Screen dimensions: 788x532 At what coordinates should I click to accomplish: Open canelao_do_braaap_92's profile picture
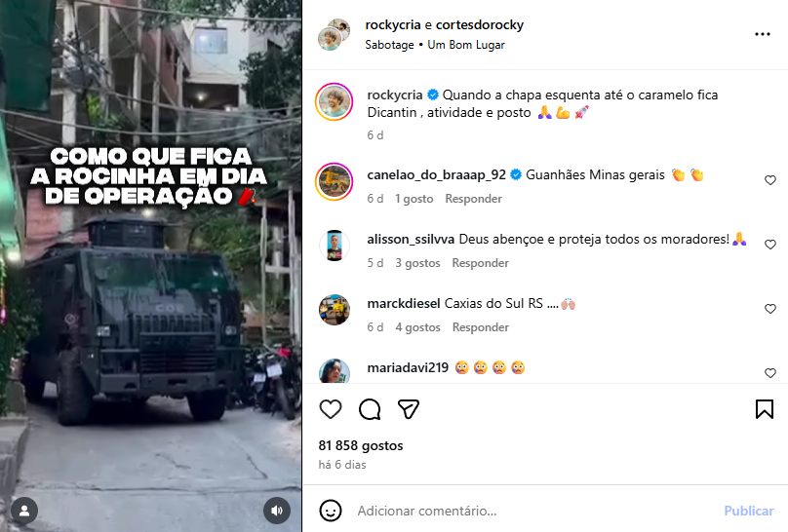(x=335, y=181)
